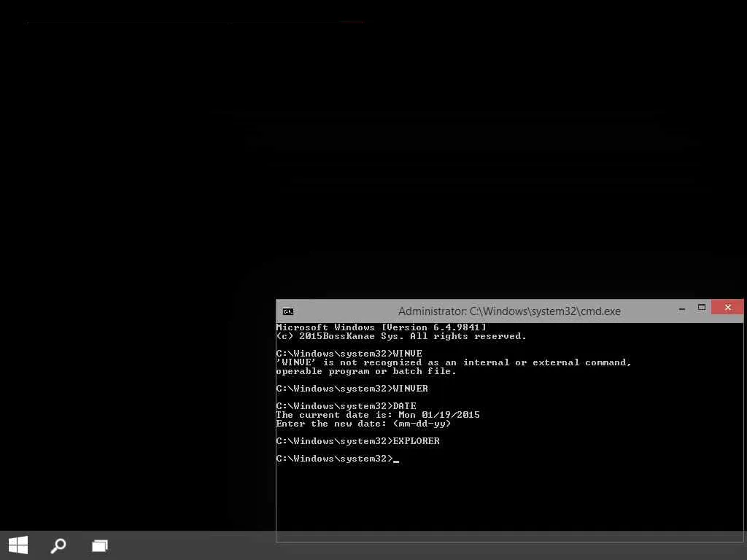747x560 pixels.
Task: Click the 'C:\Windows\system32>WINVER' command line
Action: 352,389
